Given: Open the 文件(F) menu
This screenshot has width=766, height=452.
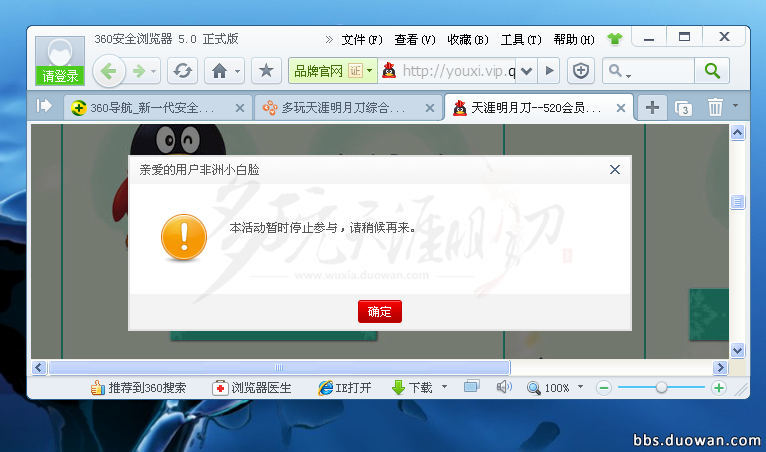Looking at the screenshot, I should 362,40.
